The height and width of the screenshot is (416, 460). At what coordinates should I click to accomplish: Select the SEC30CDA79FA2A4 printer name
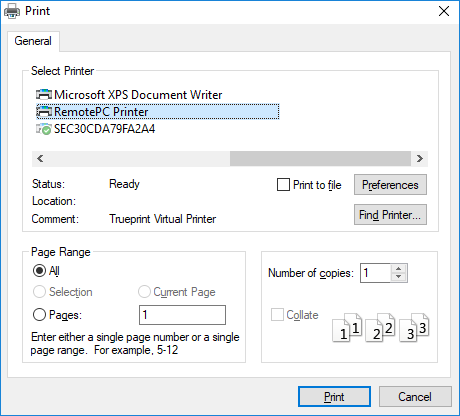coord(105,129)
